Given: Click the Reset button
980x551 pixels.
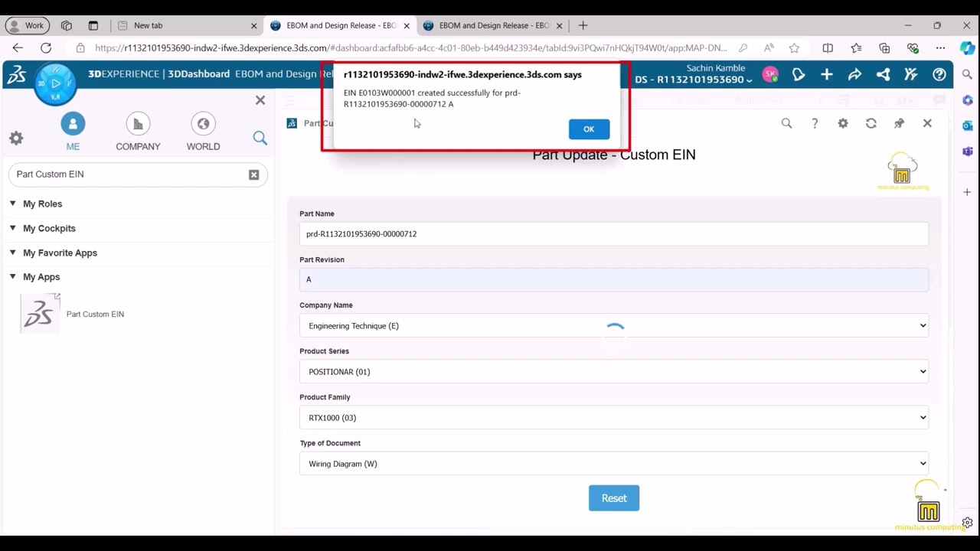Looking at the screenshot, I should (614, 498).
